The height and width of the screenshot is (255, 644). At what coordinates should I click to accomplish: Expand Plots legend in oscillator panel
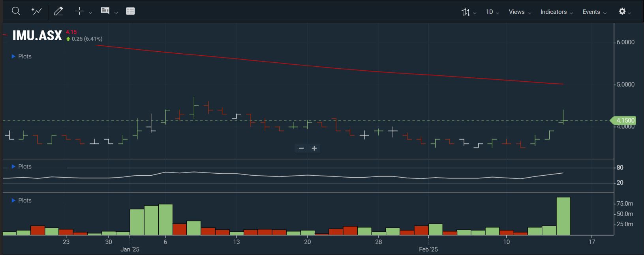[x=21, y=167]
